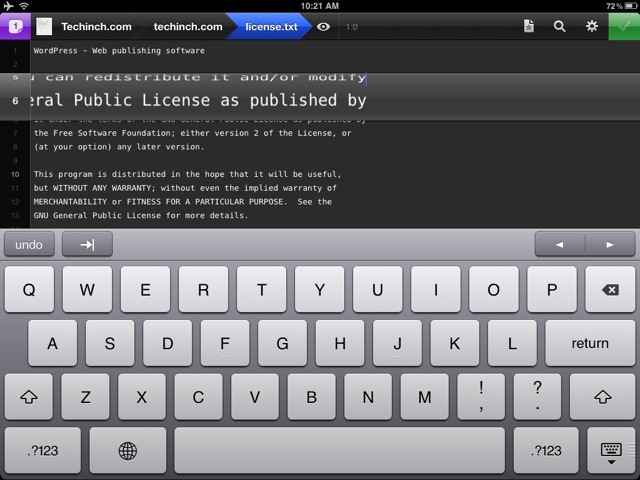Image resolution: width=640 pixels, height=480 pixels.
Task: Open search with magnifying glass icon
Action: point(560,27)
